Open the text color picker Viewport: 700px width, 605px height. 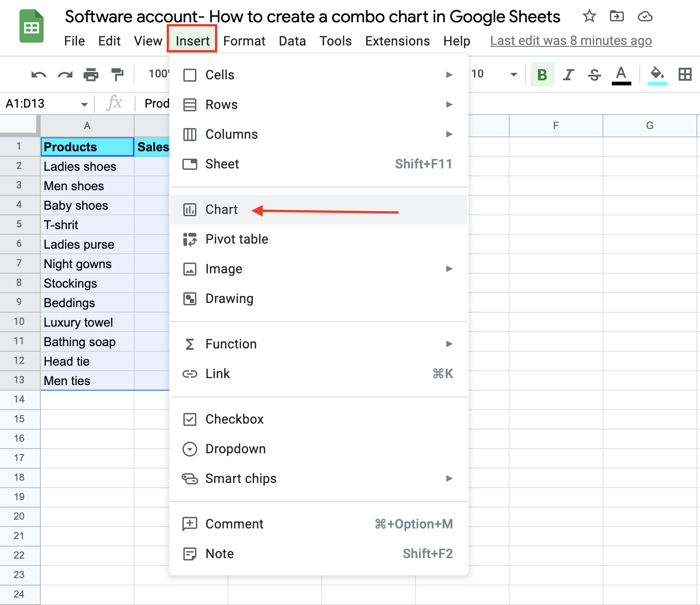pos(621,75)
